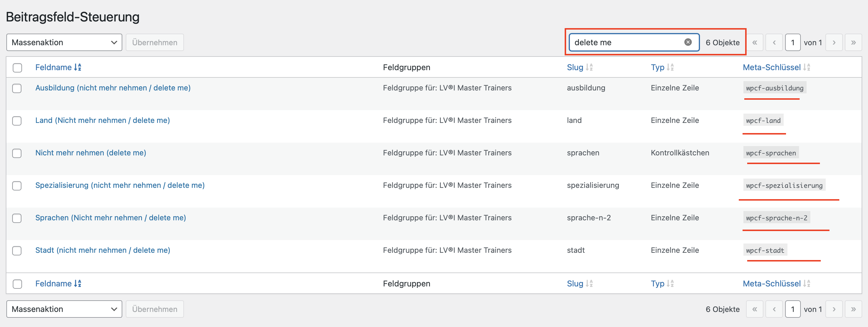Click Feldgruppe text in the Stadt row
The image size is (868, 327).
click(447, 250)
